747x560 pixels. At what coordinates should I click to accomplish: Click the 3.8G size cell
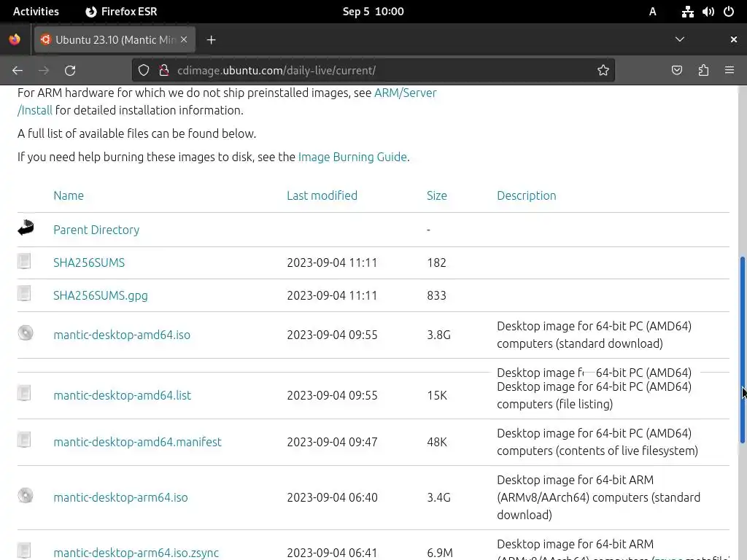pyautogui.click(x=438, y=335)
